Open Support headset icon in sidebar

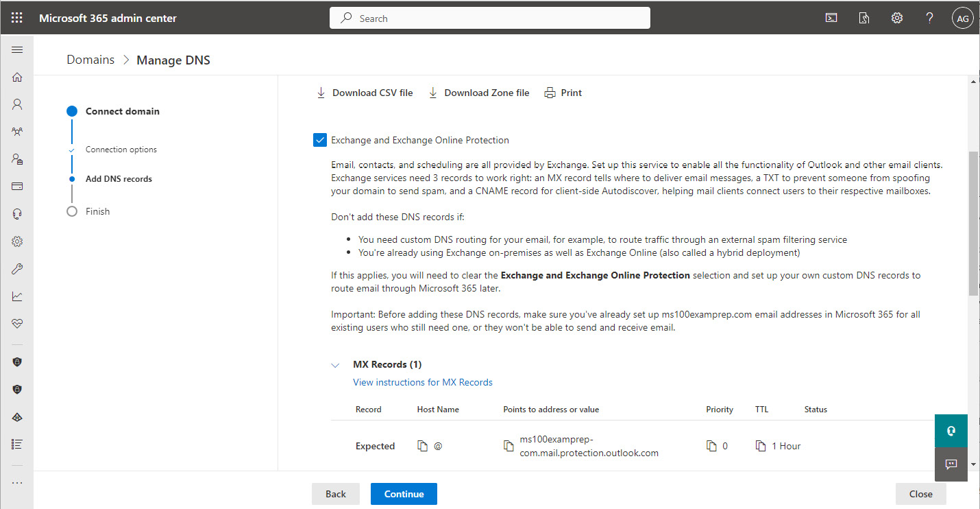17,214
